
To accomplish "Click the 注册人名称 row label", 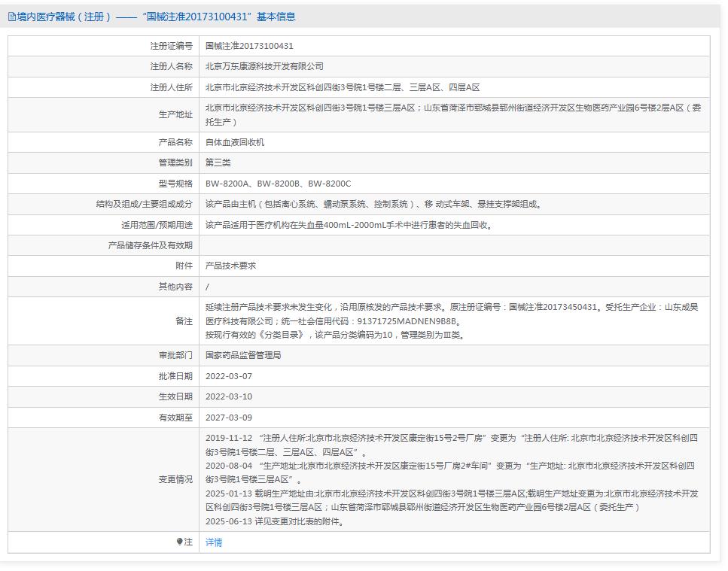I will coord(172,66).
